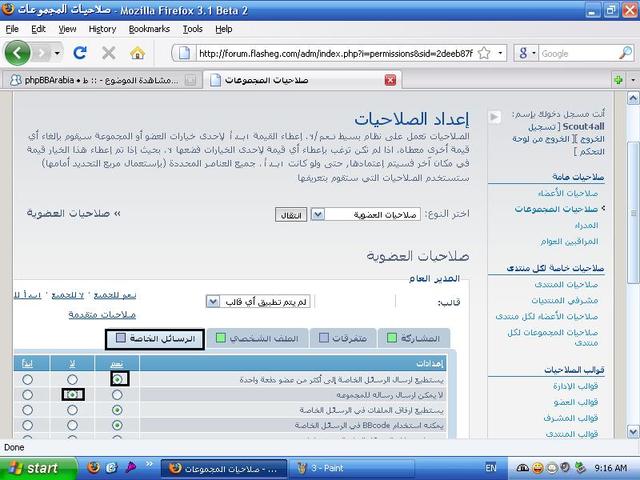Bookmark this page with the star icon
Screen dimensions: 640x480
pos(484,53)
